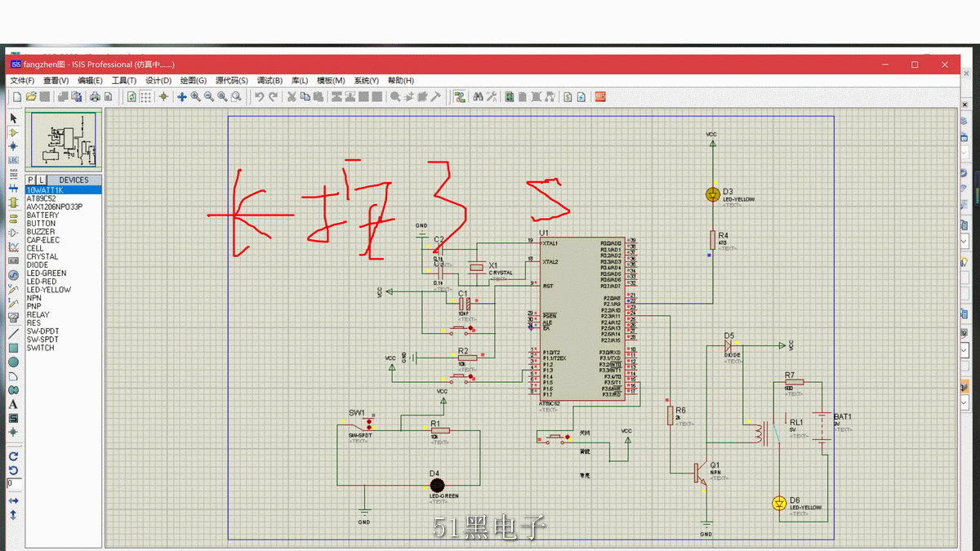Open the 调试(B) debug menu

[x=269, y=81]
